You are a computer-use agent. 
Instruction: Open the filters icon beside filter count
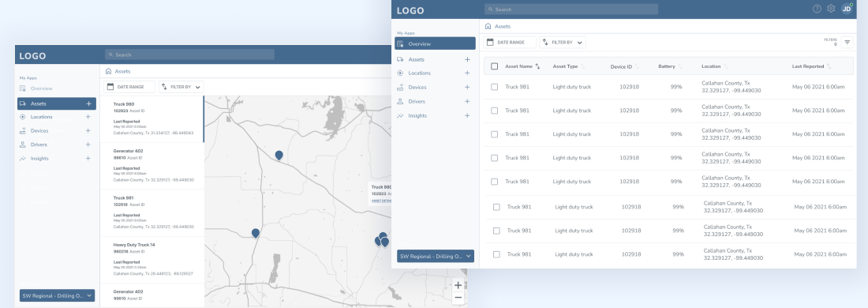point(847,42)
